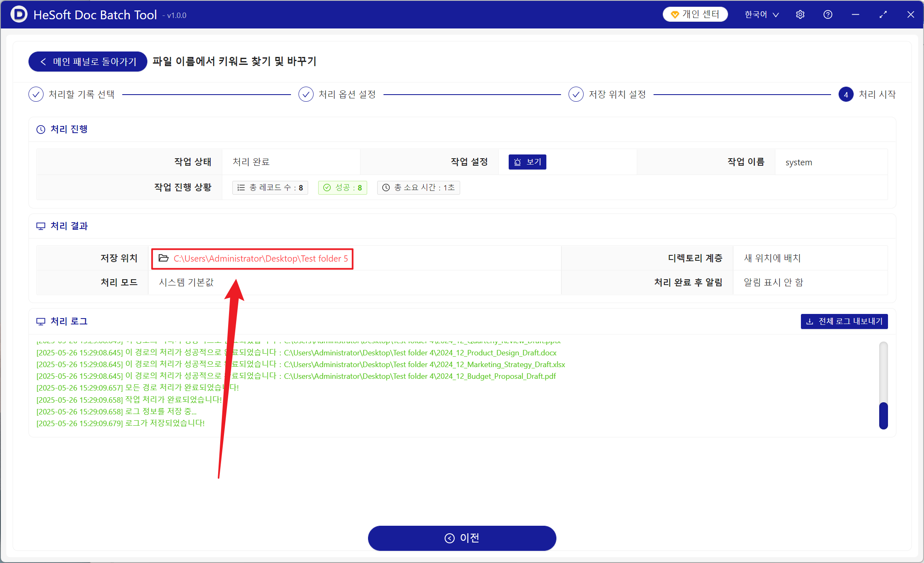Image resolution: width=924 pixels, height=563 pixels.
Task: Select the 처리 옵션 설정 step label
Action: [x=347, y=95]
